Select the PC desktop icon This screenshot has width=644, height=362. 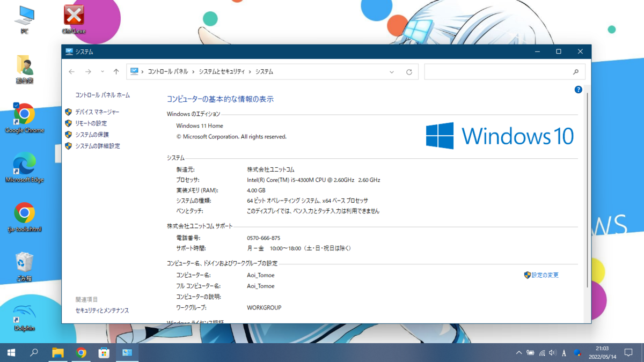tap(24, 20)
